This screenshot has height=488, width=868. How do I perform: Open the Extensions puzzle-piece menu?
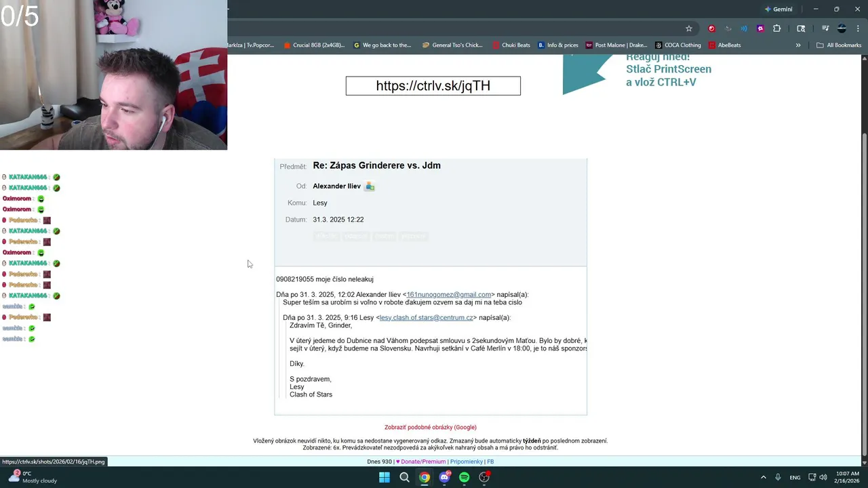(x=777, y=28)
